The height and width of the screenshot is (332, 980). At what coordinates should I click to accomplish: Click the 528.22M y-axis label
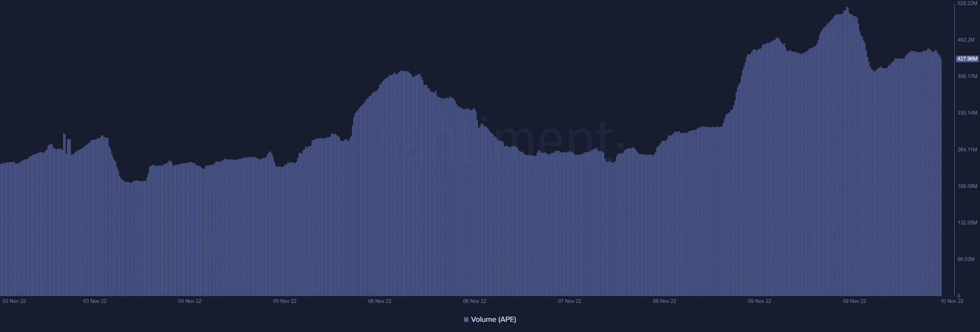coord(967,3)
